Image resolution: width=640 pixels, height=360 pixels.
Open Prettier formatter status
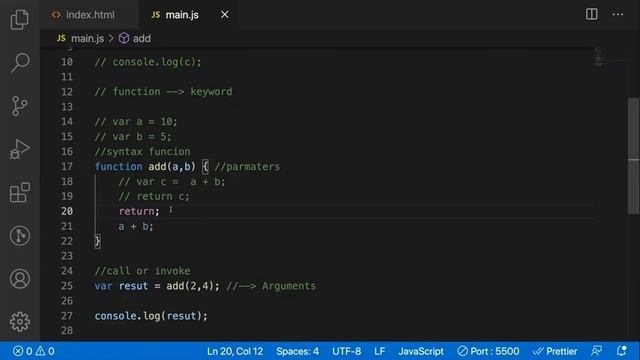tap(555, 351)
